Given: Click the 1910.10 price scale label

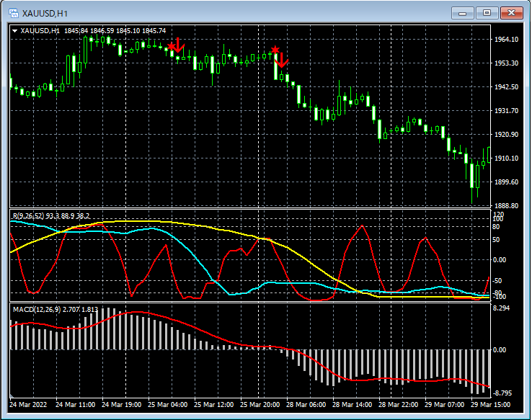Looking at the screenshot, I should click(x=506, y=158).
